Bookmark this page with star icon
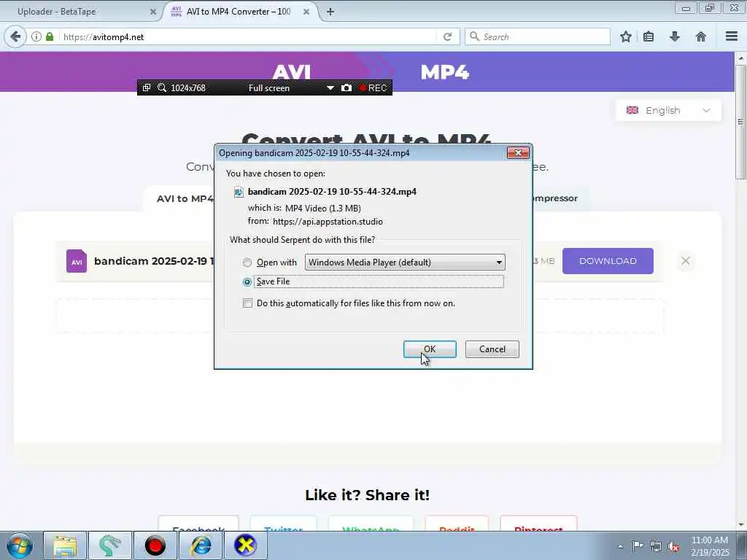This screenshot has height=560, width=747. [x=625, y=36]
